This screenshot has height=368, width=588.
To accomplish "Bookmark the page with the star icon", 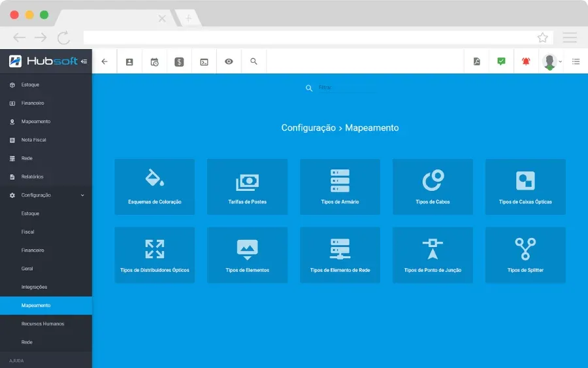I will [x=542, y=37].
